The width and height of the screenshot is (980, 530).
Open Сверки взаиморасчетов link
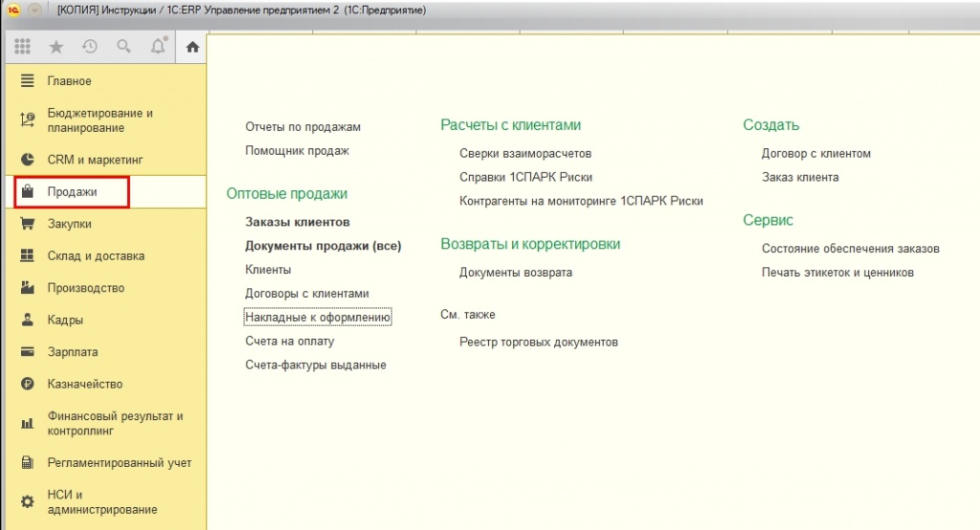(x=525, y=153)
